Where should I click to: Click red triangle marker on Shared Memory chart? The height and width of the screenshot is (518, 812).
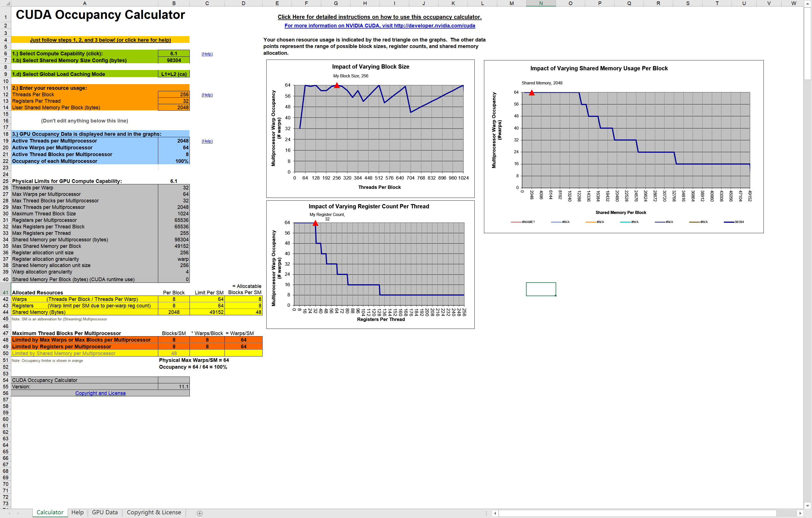[532, 93]
